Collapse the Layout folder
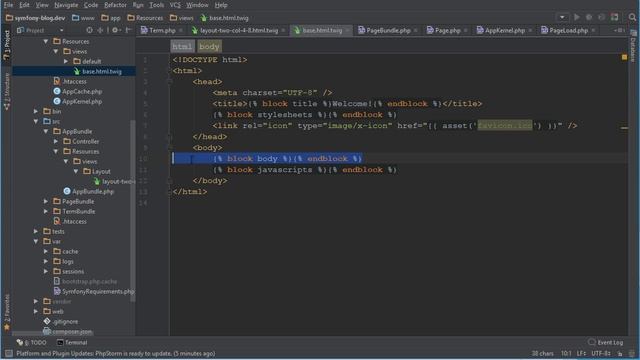Viewport: 640px width, 360px height. coord(76,171)
